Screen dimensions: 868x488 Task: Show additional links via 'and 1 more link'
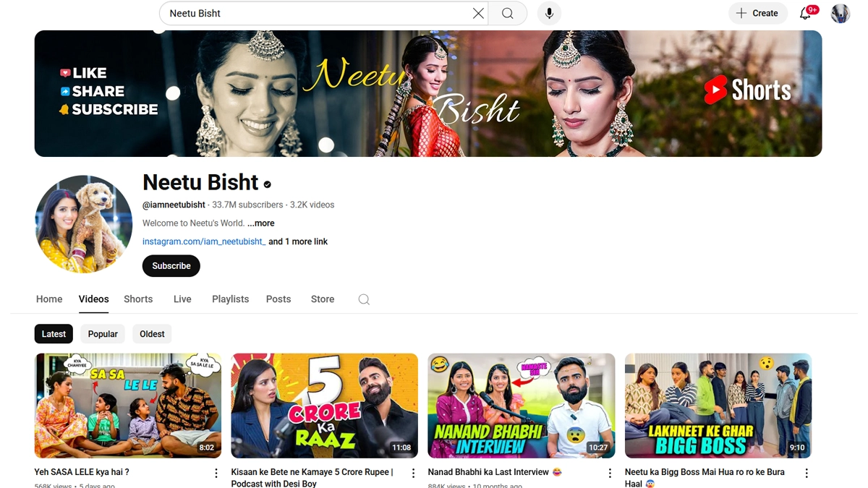point(298,241)
